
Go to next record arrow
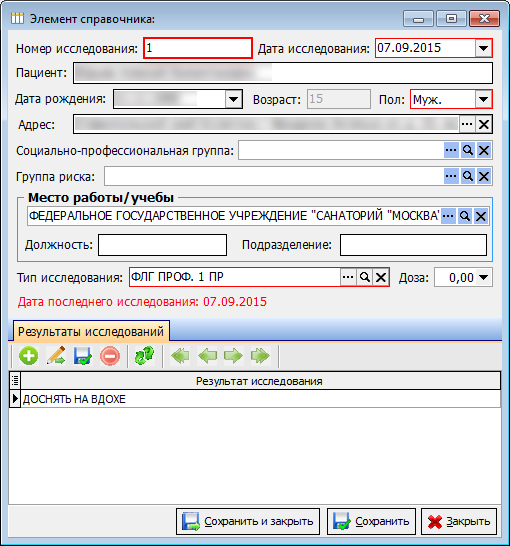point(234,356)
